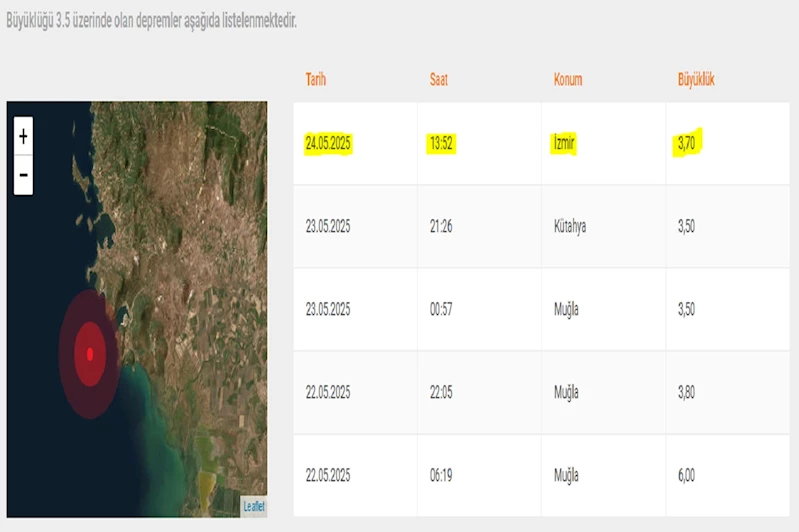Click the 21:26 time entry
Screen dimensions: 799x532
coord(441,227)
